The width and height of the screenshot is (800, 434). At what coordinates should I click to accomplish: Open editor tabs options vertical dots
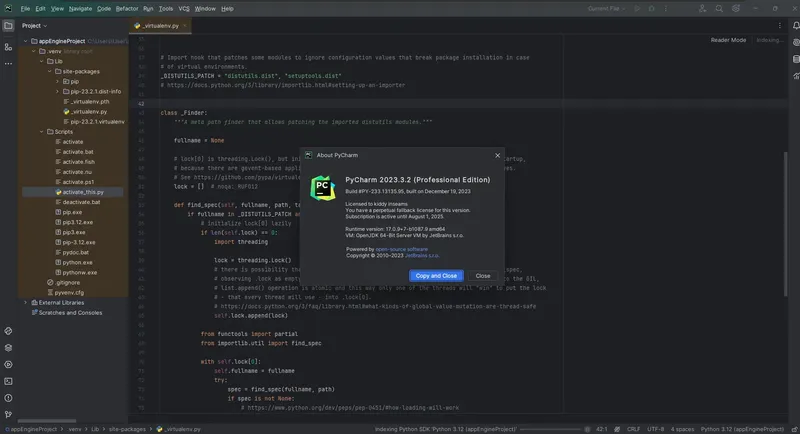(x=780, y=25)
